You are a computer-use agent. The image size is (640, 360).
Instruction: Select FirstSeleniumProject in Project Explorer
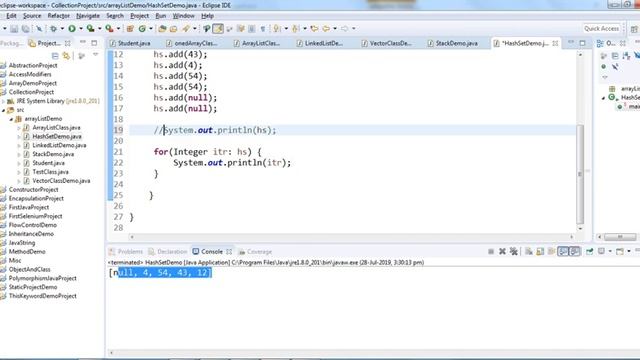(x=35, y=216)
